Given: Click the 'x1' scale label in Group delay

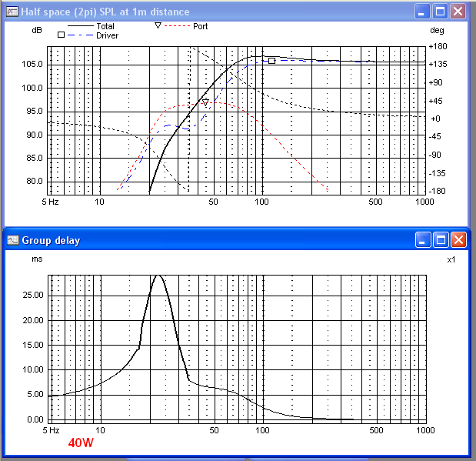Looking at the screenshot, I should [x=451, y=259].
